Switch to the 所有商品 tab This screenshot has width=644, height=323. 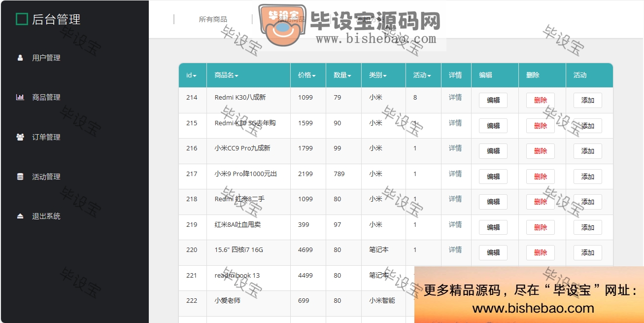[213, 19]
